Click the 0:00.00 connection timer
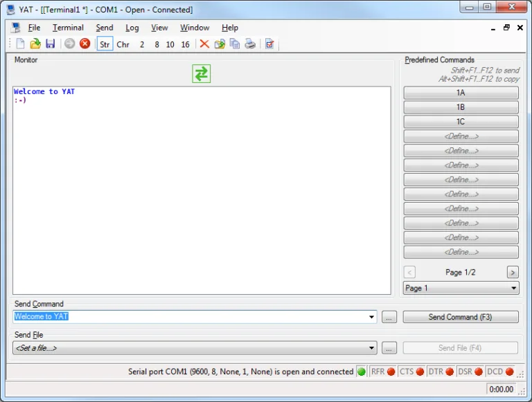The height and width of the screenshot is (402, 532). tap(501, 389)
